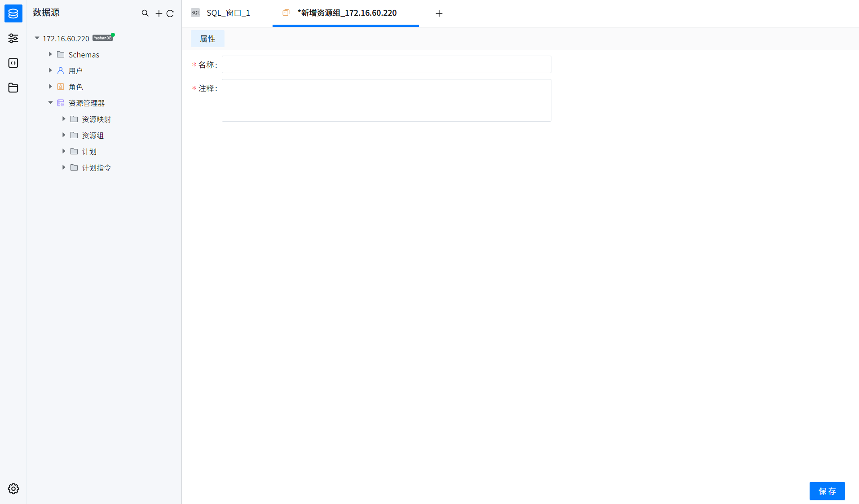Open a new tab with plus button

pos(439,13)
